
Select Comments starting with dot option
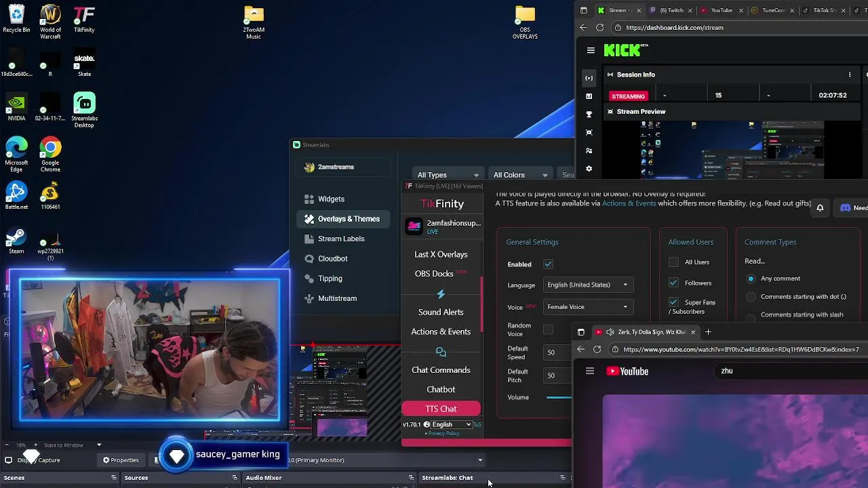(x=751, y=297)
